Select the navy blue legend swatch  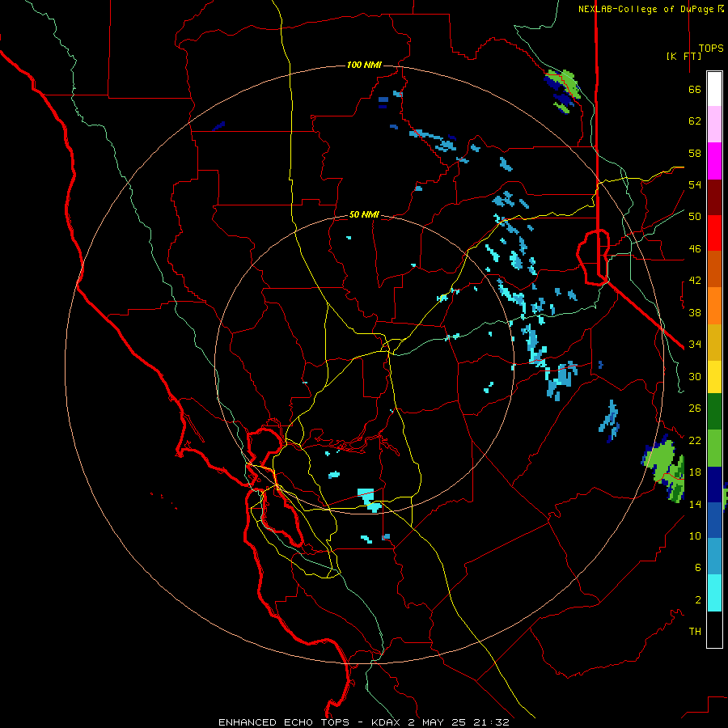point(714,485)
